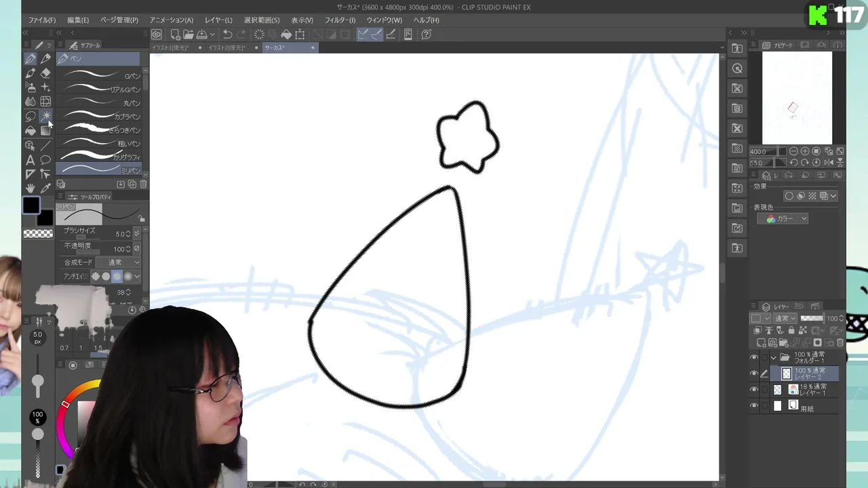The height and width of the screenshot is (488, 868).
Task: Create a new canvas from command bar
Action: click(175, 35)
